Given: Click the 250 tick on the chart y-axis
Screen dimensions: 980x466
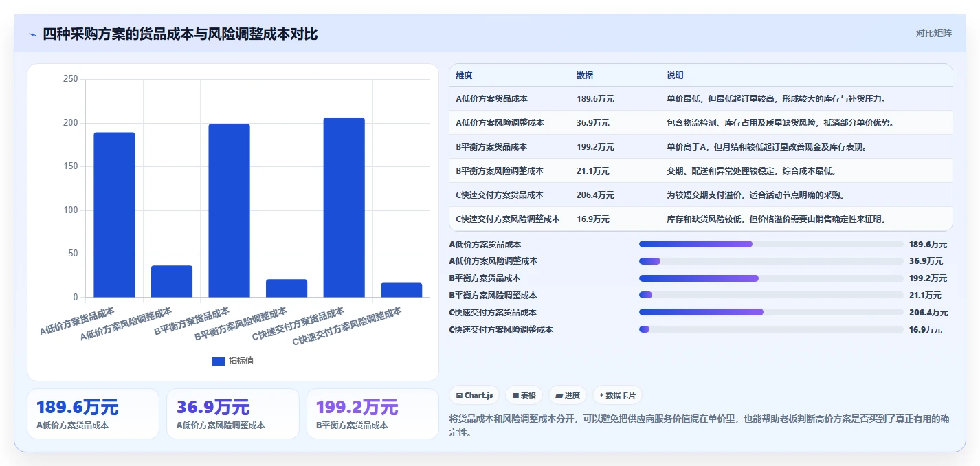Looking at the screenshot, I should pyautogui.click(x=70, y=79).
